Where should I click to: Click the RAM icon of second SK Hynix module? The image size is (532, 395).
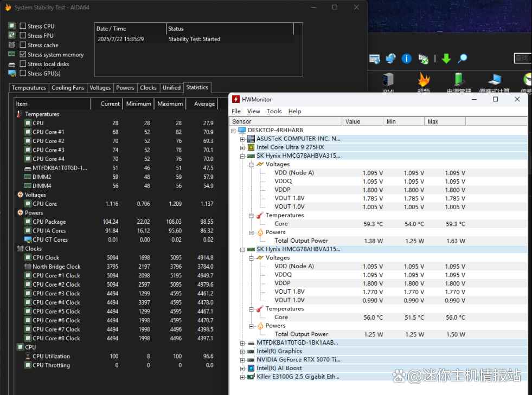click(x=251, y=249)
